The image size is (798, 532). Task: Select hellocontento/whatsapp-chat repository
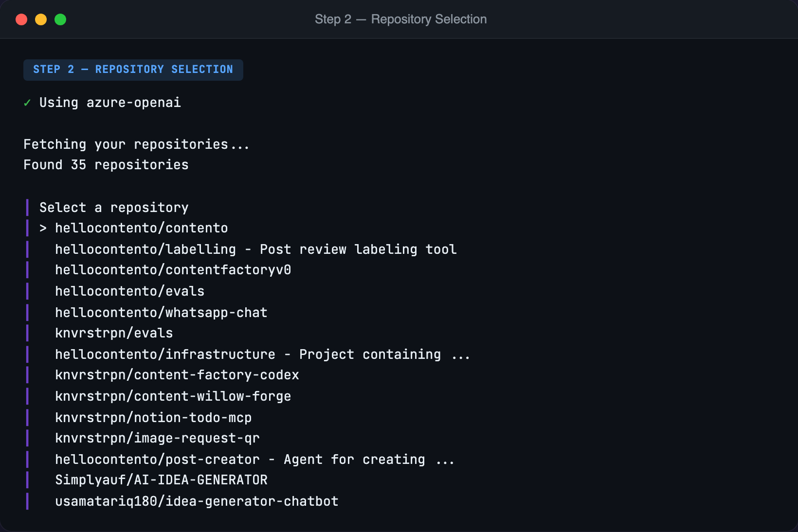pyautogui.click(x=161, y=312)
